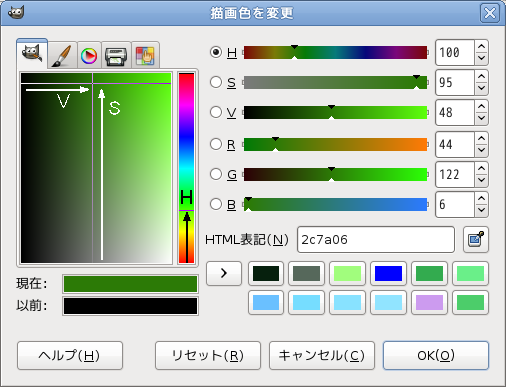Decrease the G value with down arrow
The width and height of the screenshot is (506, 387).
coord(481,180)
